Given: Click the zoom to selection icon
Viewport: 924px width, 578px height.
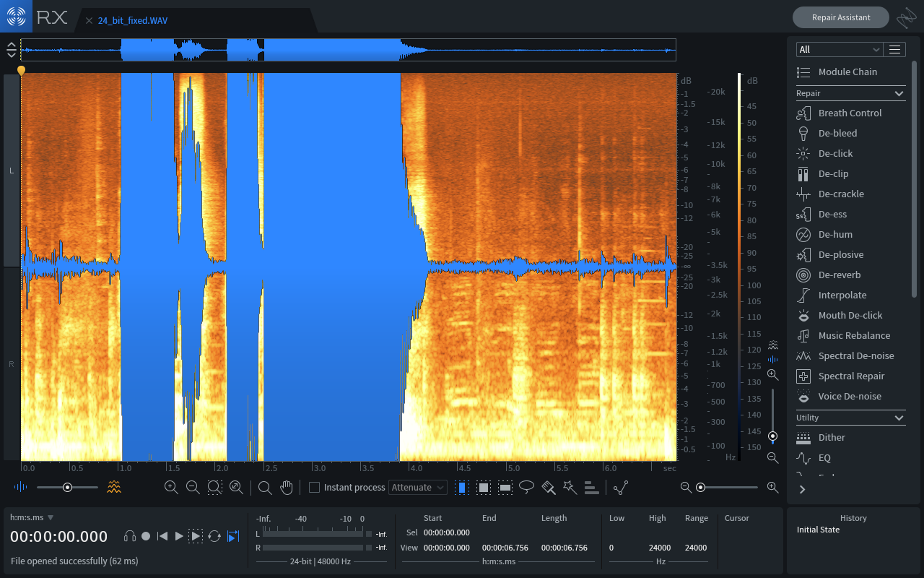Looking at the screenshot, I should [x=214, y=487].
